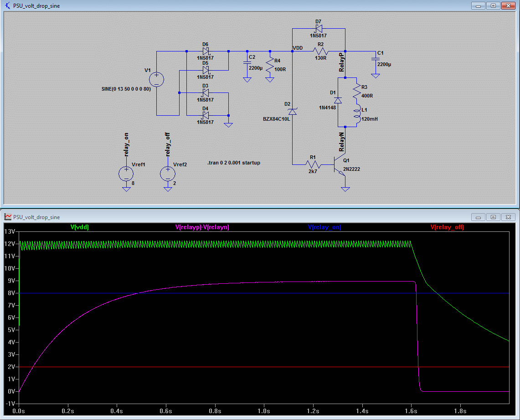Click the R2 130R resistor
Viewport: 520px width, 420px height.
click(x=320, y=51)
